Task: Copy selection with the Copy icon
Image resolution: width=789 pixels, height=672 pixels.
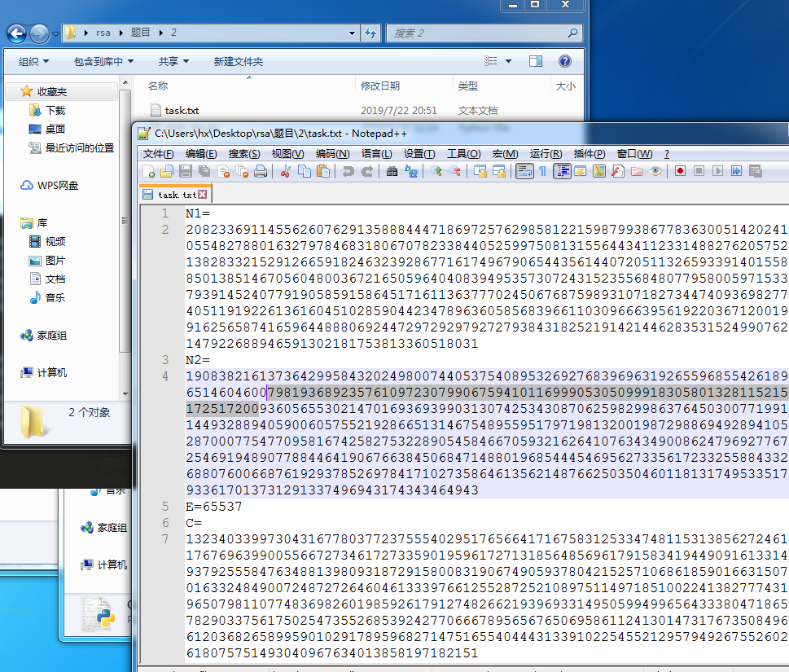Action: 305,172
